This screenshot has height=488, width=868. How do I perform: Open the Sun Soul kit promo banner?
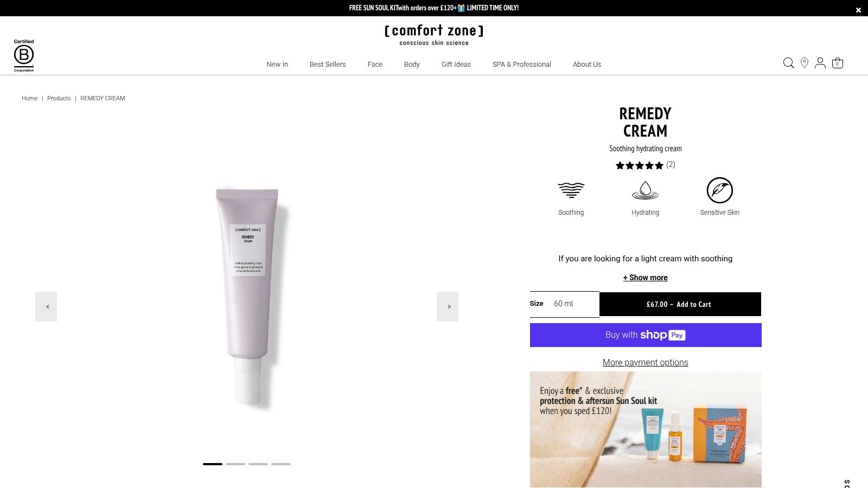tap(646, 429)
